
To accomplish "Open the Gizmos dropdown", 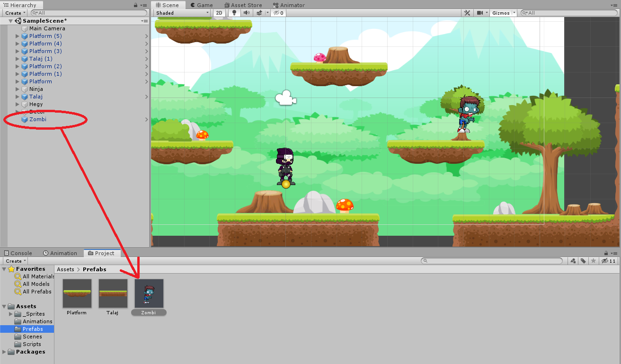I will pos(504,13).
